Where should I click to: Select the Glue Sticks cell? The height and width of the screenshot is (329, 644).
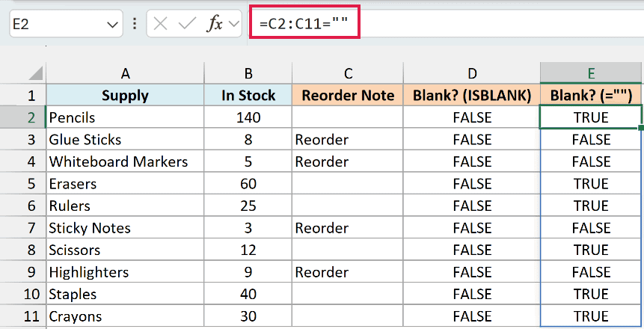click(125, 139)
